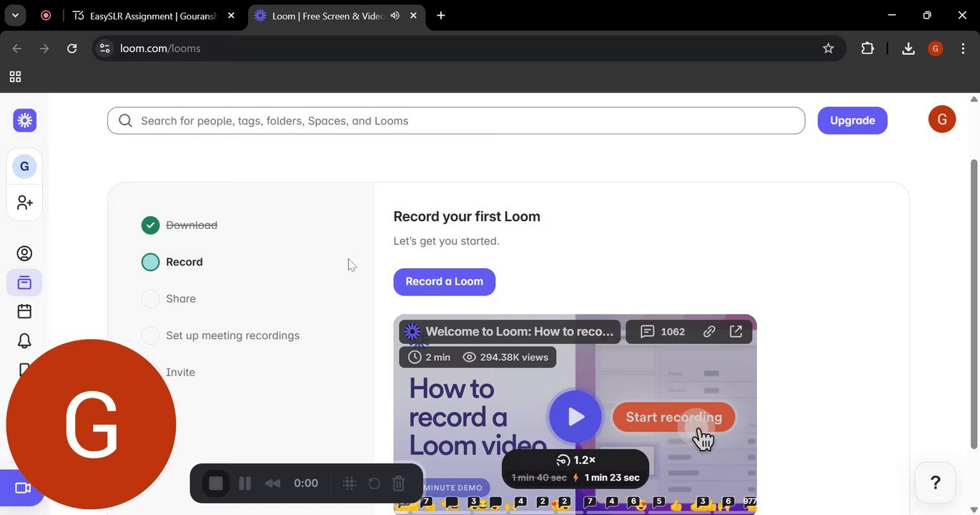Viewport: 980px width, 515px height.
Task: Open the apps grid in bookmarks bar
Action: pos(15,77)
